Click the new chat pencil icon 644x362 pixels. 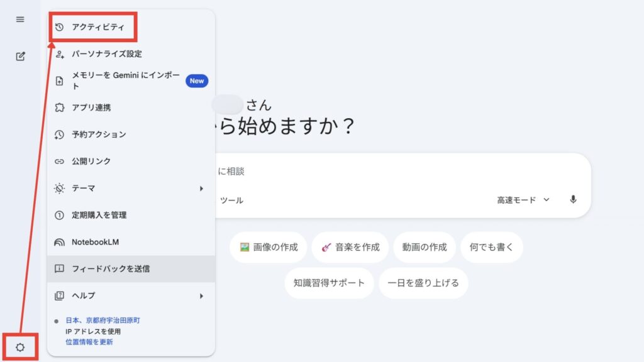(x=20, y=57)
